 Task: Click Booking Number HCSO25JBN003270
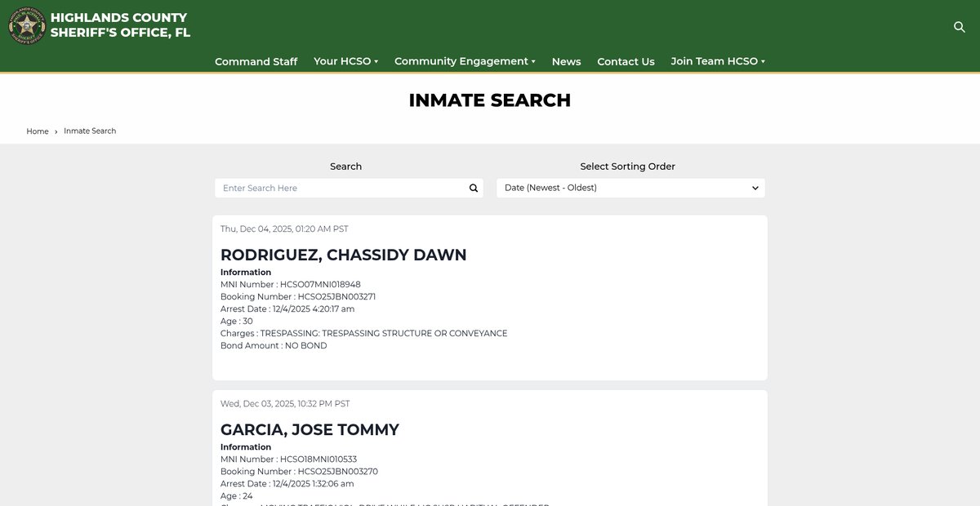tap(299, 472)
